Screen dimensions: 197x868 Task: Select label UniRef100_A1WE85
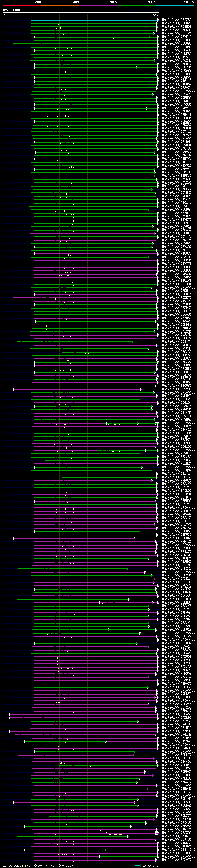pyautogui.click(x=177, y=54)
